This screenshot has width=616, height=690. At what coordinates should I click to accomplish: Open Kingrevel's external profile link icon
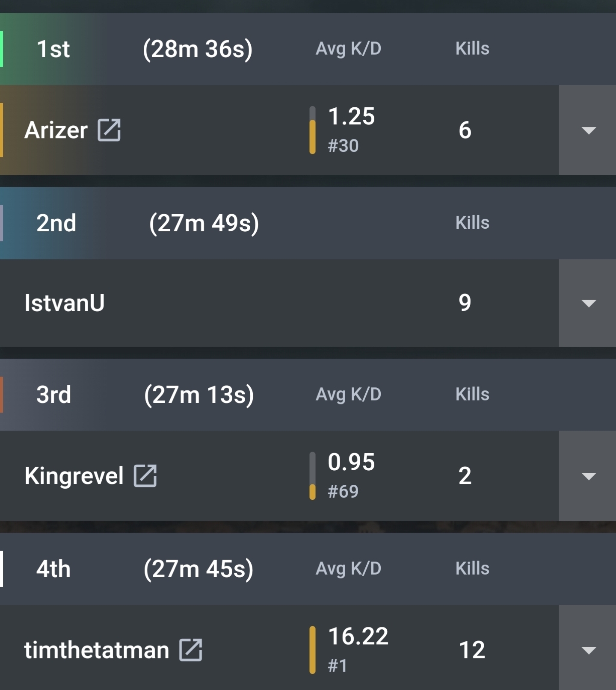click(x=145, y=475)
